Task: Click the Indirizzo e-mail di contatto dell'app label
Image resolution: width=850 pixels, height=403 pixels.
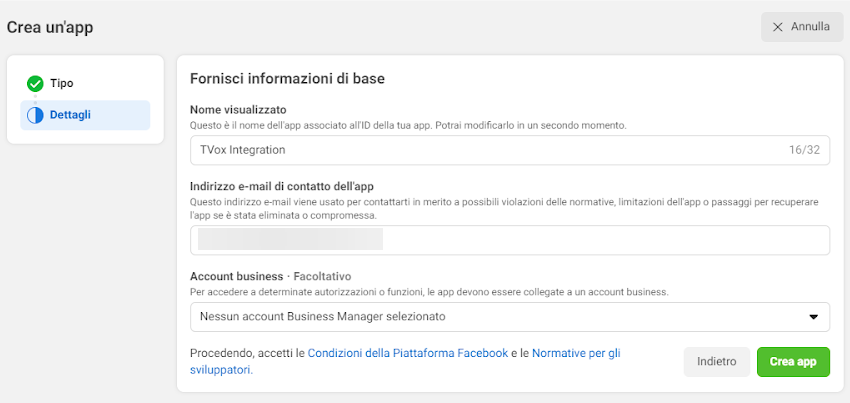Action: tap(282, 187)
